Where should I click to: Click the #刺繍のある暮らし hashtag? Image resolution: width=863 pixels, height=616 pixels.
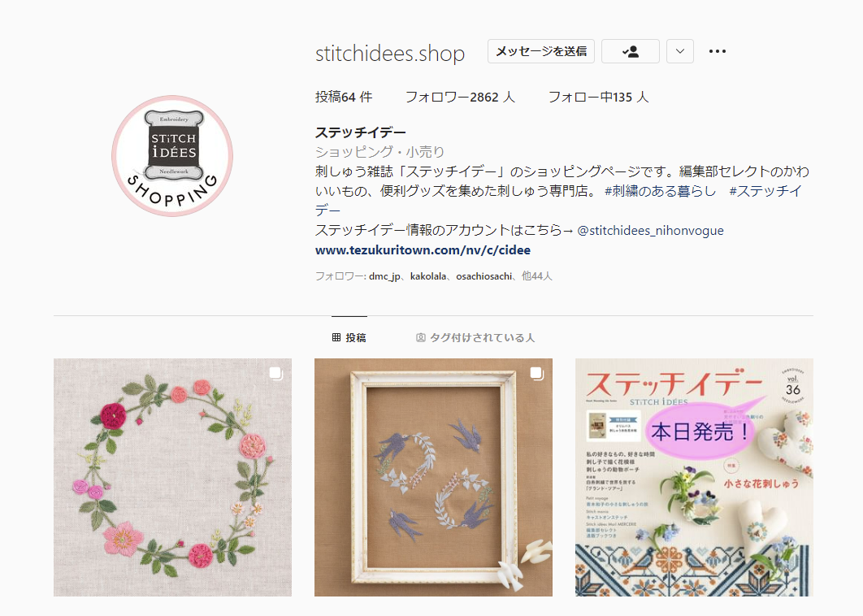tap(661, 191)
